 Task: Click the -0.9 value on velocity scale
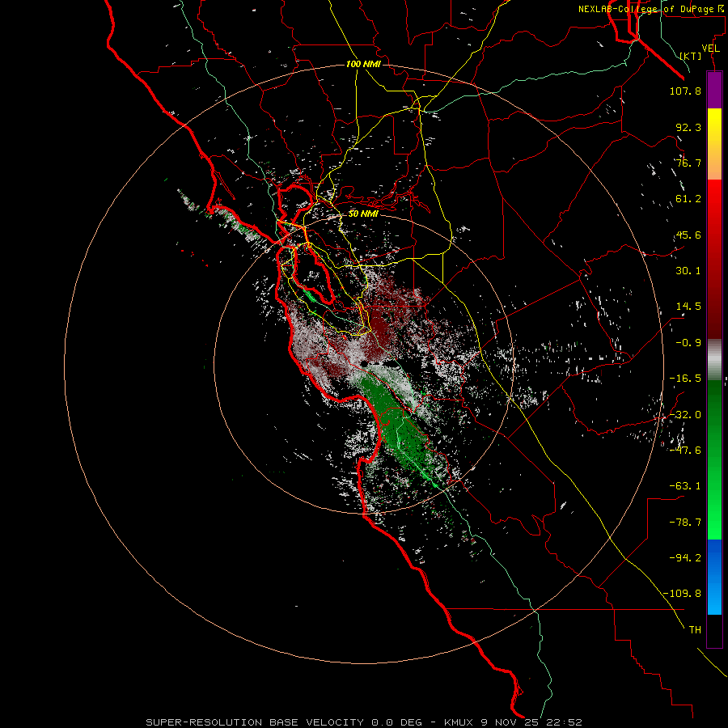[688, 343]
